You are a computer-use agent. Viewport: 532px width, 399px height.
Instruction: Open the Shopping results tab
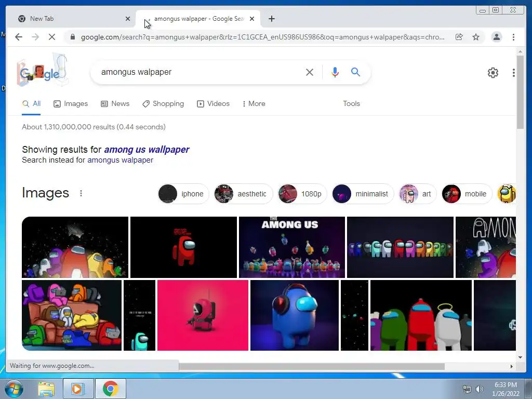(x=163, y=104)
